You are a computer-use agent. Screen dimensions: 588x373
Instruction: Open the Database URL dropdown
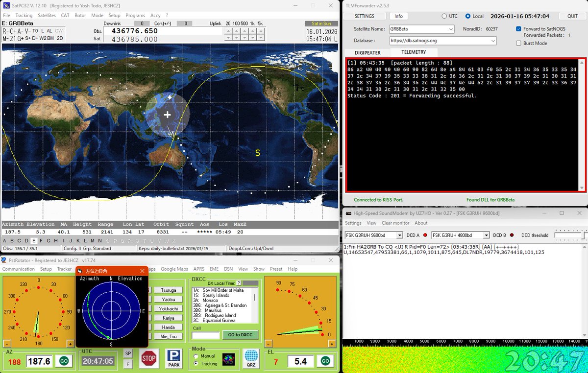tap(492, 41)
